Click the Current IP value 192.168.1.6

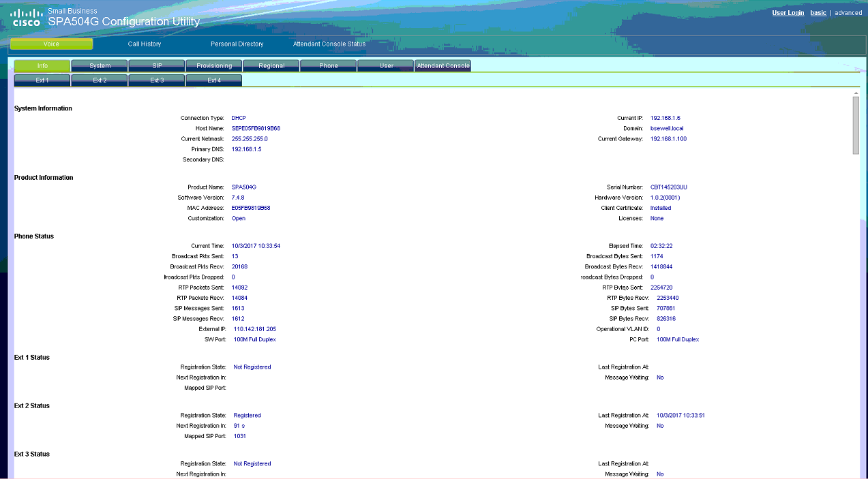click(665, 118)
